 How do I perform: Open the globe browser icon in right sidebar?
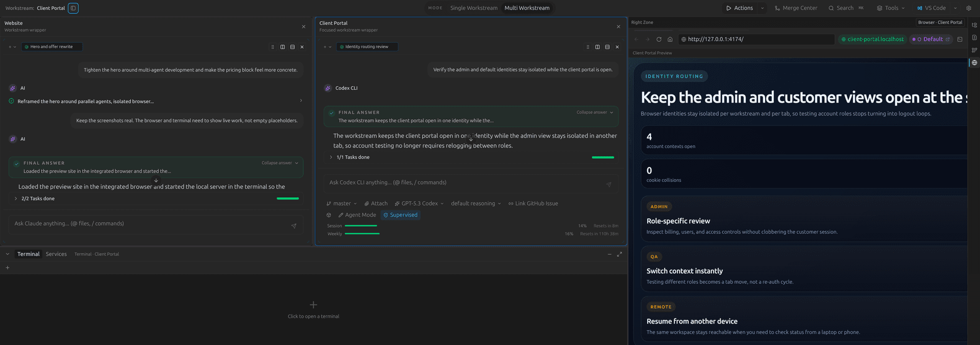click(974, 63)
